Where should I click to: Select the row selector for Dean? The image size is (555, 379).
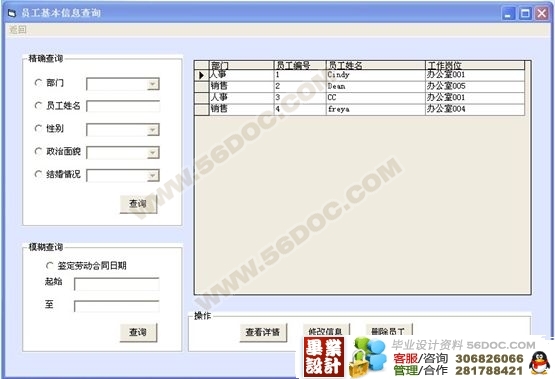coord(202,87)
